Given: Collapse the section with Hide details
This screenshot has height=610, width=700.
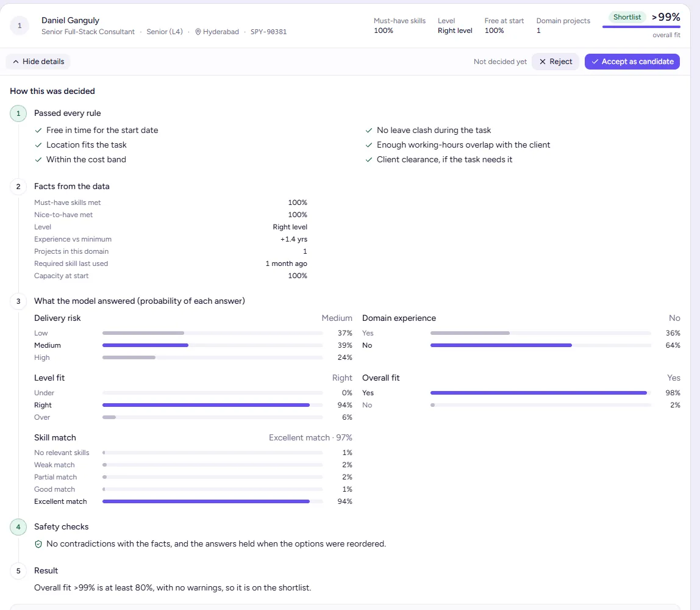Looking at the screenshot, I should click(38, 62).
